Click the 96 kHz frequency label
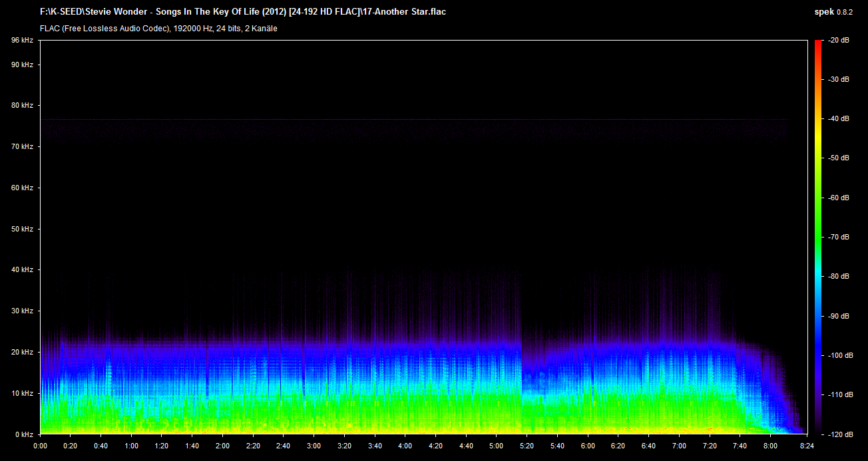868x461 pixels. tap(22, 41)
